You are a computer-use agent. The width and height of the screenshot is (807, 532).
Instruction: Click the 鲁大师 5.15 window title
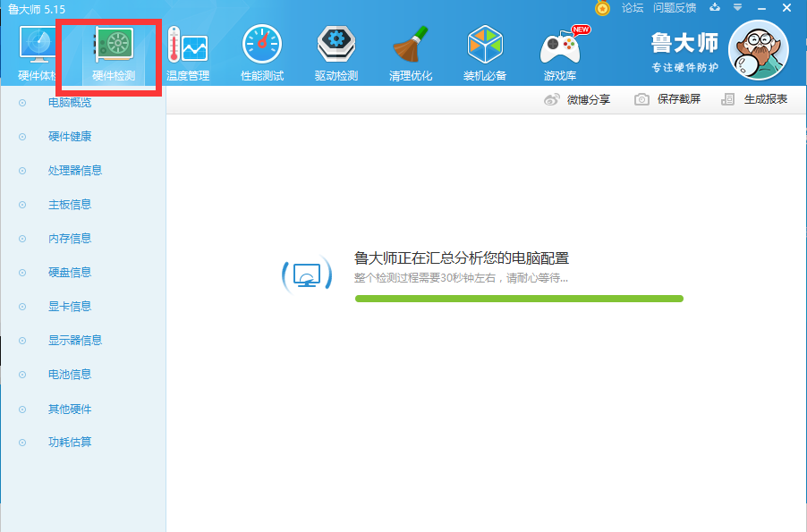click(x=37, y=9)
